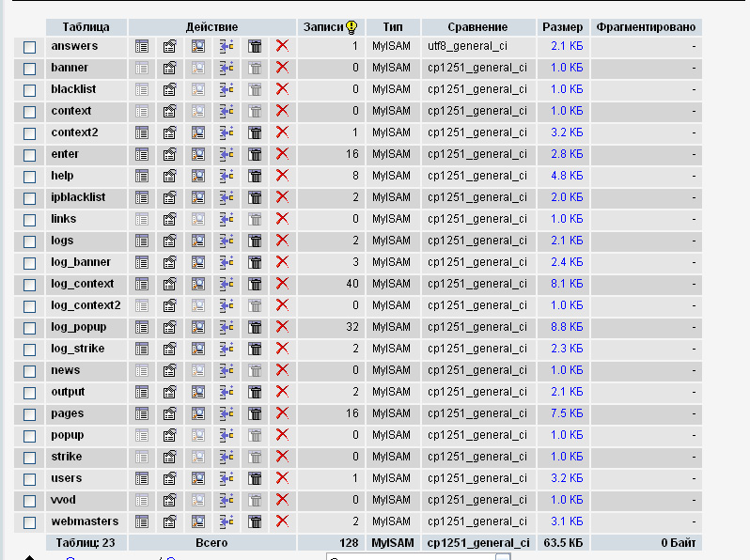Click the 40 records value in log_context
The height and width of the screenshot is (560, 750).
(352, 284)
